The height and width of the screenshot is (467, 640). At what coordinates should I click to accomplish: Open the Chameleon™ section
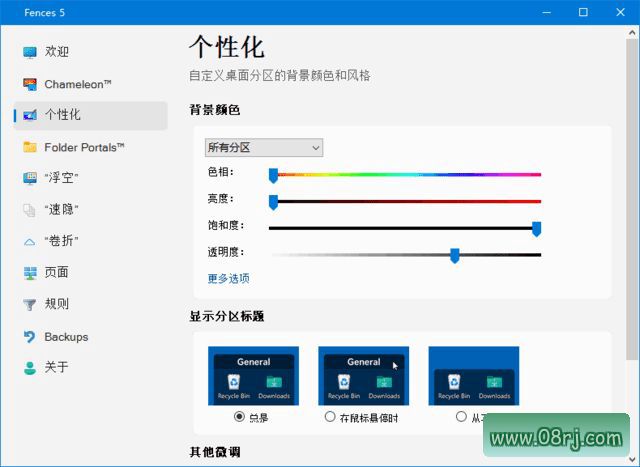click(x=91, y=84)
